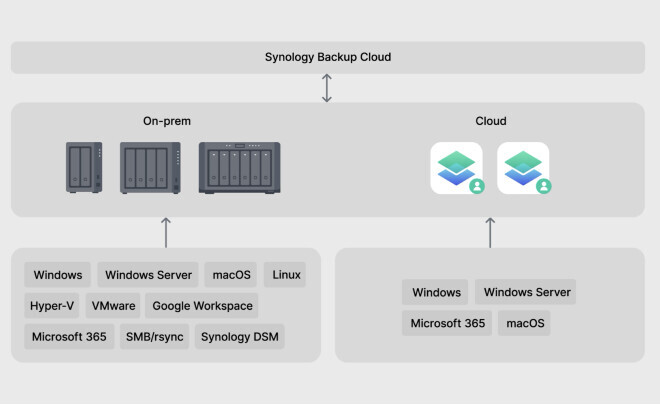660x405 pixels.
Task: Select the second cloud backup app icon
Action: coord(524,168)
